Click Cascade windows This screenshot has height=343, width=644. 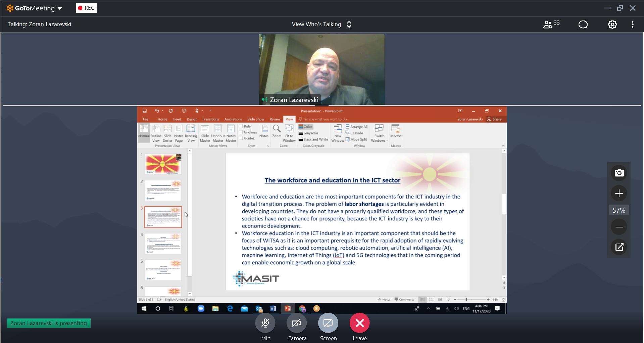point(354,133)
